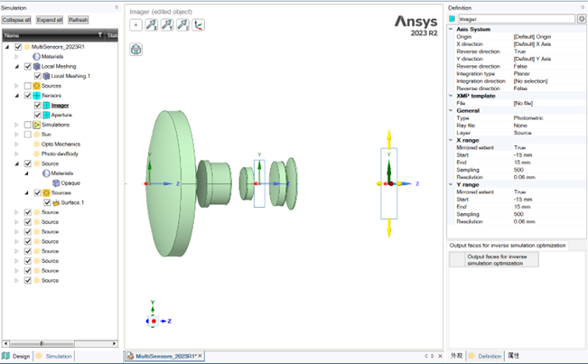Click the Local Meshing 1 icon

click(46, 76)
